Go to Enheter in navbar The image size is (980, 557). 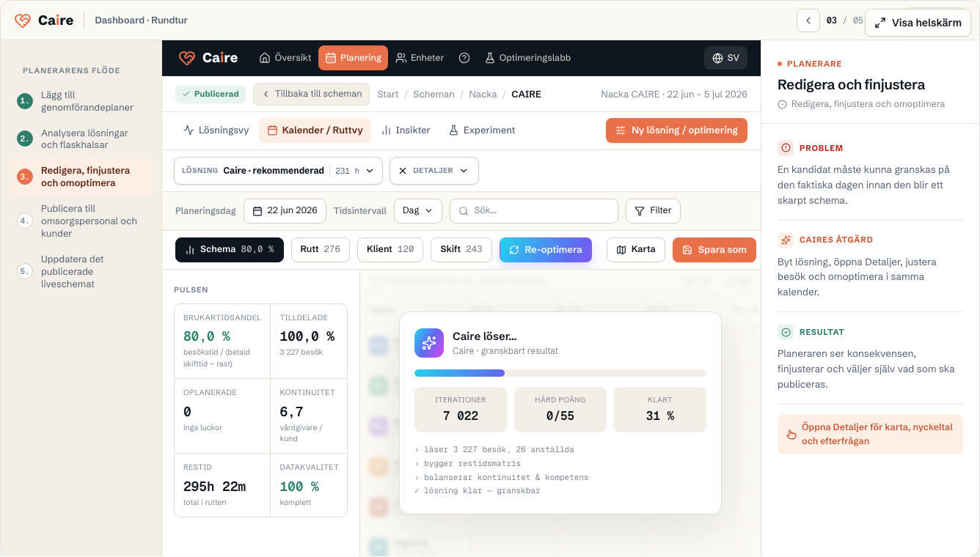(420, 58)
